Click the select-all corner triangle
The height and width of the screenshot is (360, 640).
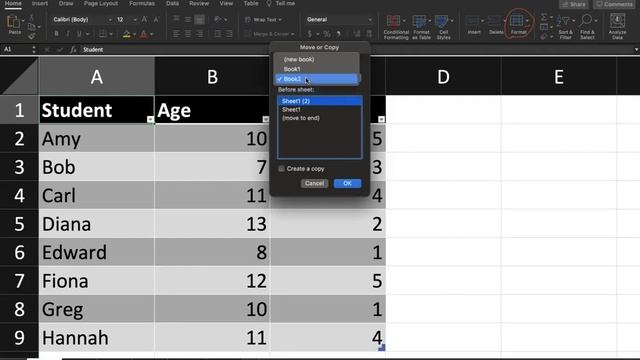coord(19,77)
